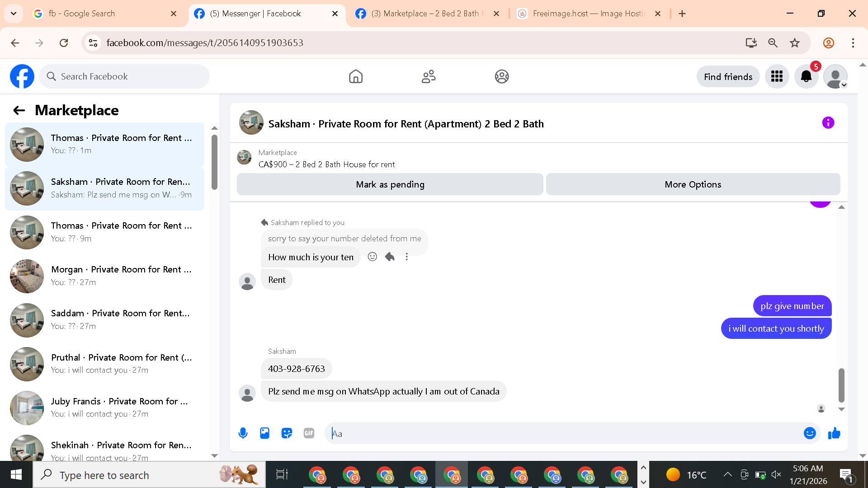
Task: Click Mark as pending button
Action: pos(390,184)
